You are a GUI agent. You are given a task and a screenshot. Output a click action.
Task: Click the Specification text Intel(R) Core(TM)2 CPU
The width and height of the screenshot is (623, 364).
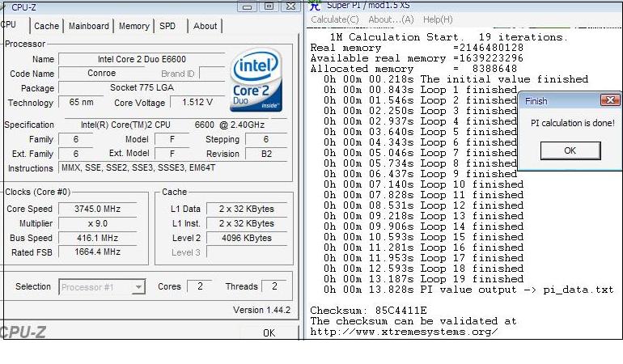point(125,125)
